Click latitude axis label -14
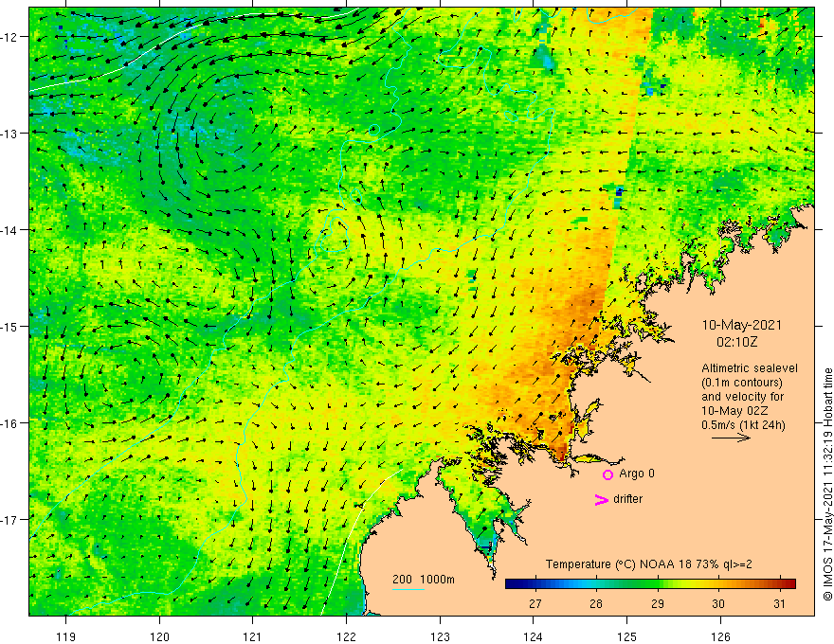 (x=9, y=230)
